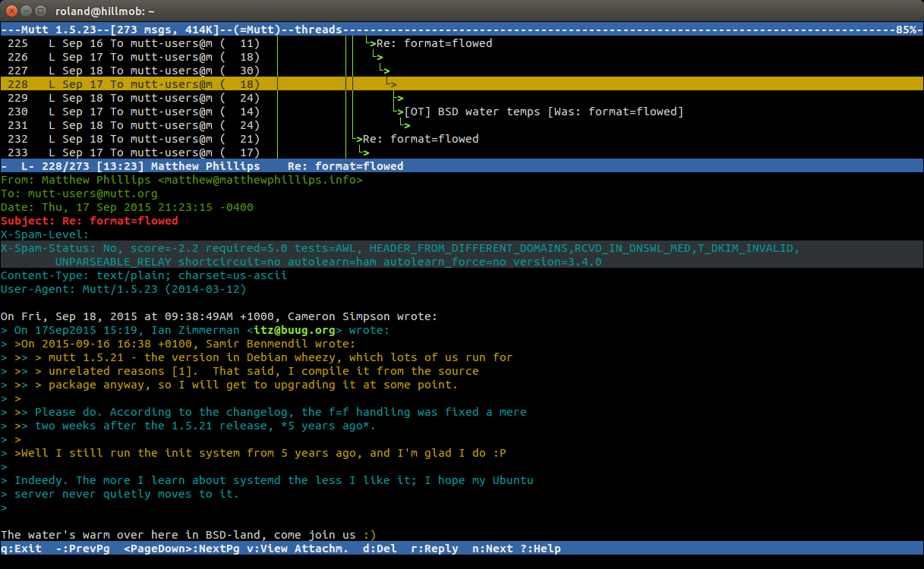Click the Content-Type header line
This screenshot has width=924, height=569.
click(143, 275)
